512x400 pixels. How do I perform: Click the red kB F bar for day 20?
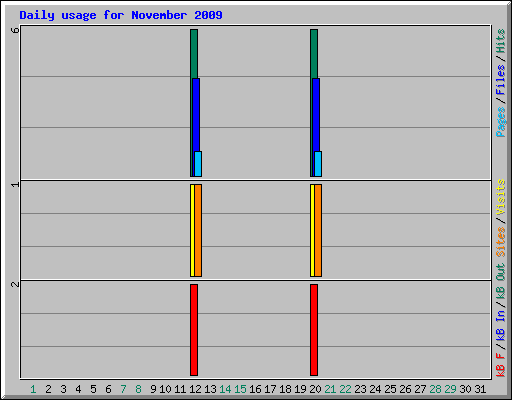314,330
